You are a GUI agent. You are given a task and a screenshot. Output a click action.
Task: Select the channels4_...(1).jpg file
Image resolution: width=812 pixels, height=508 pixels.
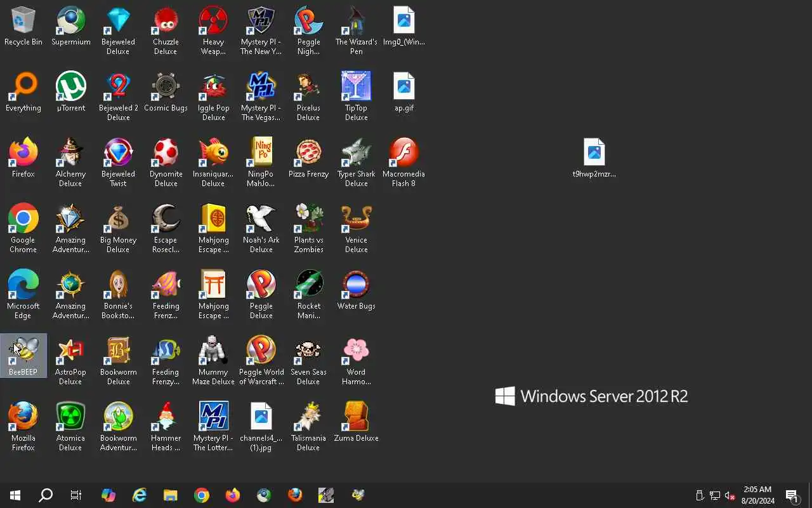(x=261, y=427)
